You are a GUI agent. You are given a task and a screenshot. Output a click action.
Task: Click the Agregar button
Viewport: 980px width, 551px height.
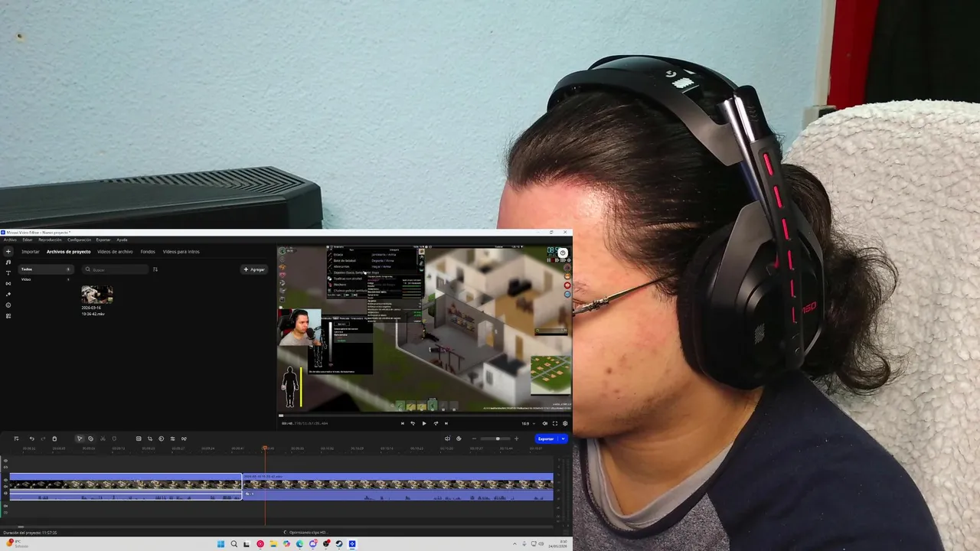[x=254, y=269]
